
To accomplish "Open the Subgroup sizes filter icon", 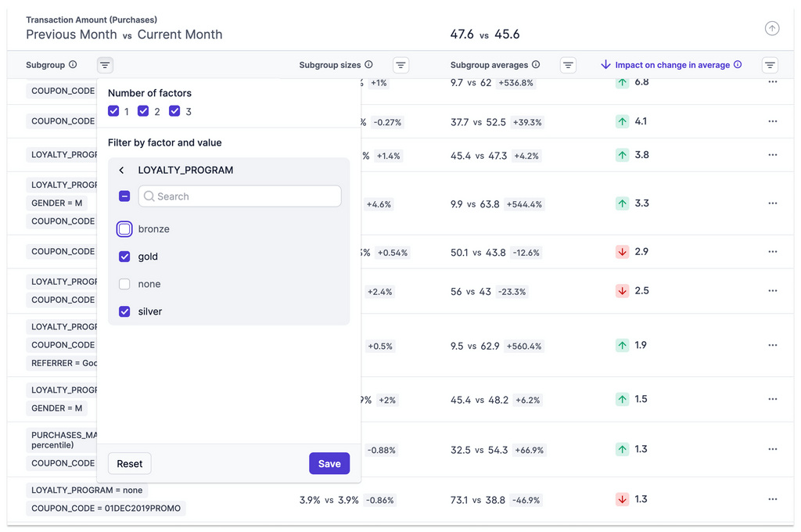I will 400,66.
